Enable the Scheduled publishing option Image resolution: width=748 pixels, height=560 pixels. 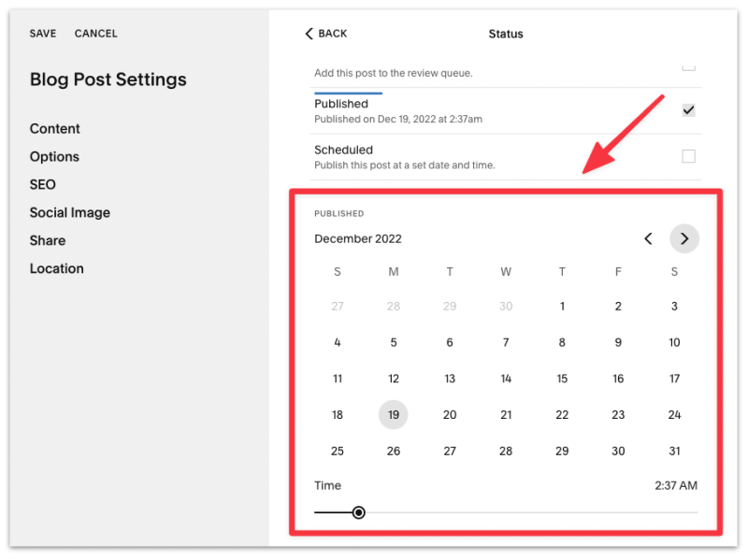pos(688,156)
